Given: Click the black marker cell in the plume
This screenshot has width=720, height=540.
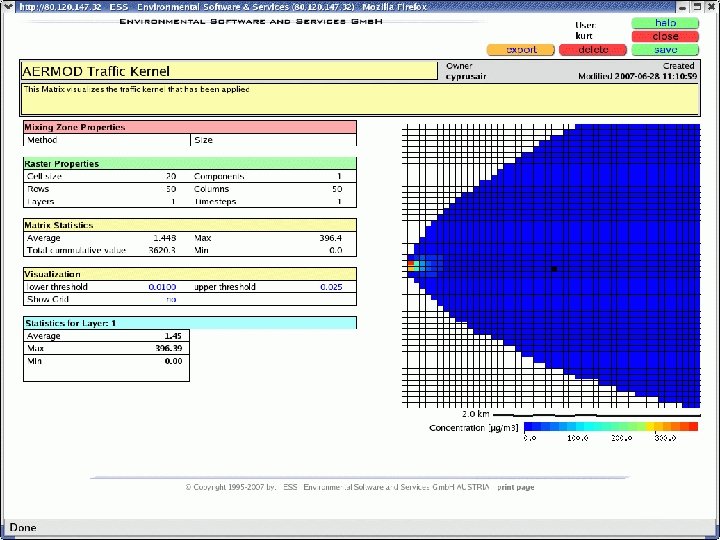Looking at the screenshot, I should [x=554, y=269].
